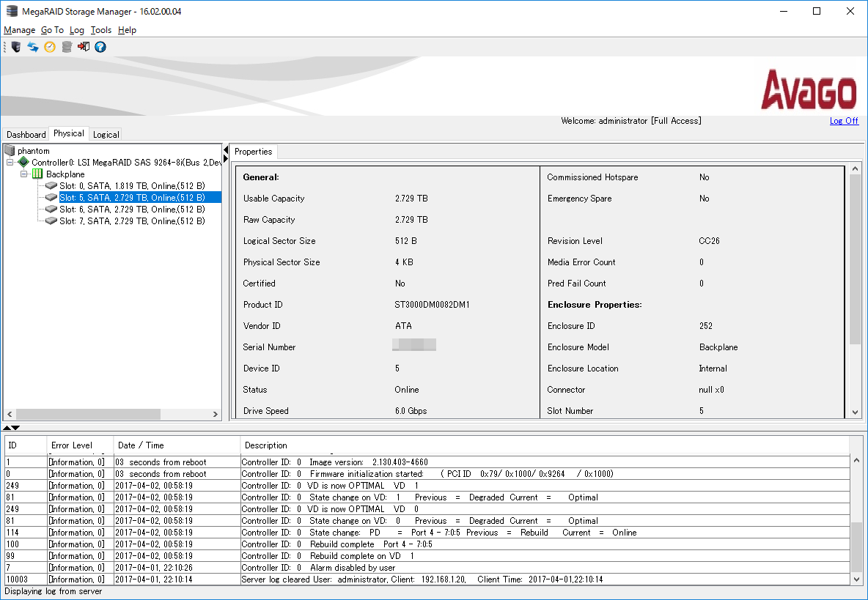Image resolution: width=868 pixels, height=600 pixels.
Task: Click the Connector value null x0
Action: click(x=711, y=390)
